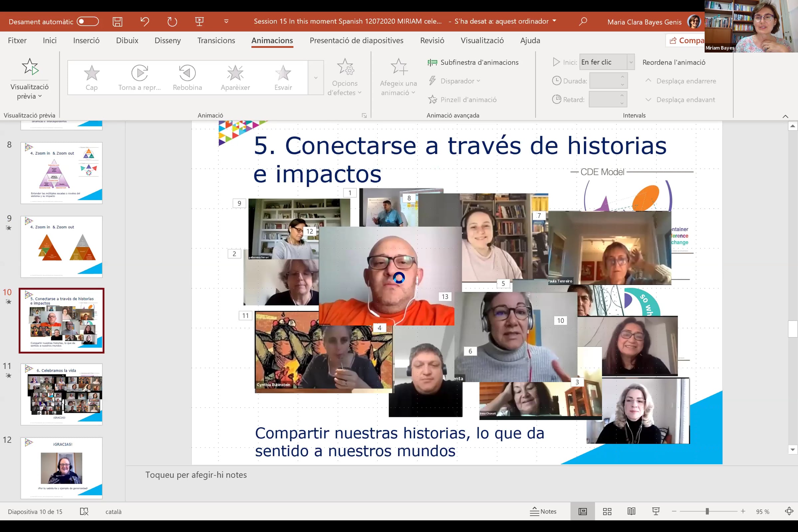Select slide 11 thumbnail Celebramos la vida
The height and width of the screenshot is (532, 798).
62,394
